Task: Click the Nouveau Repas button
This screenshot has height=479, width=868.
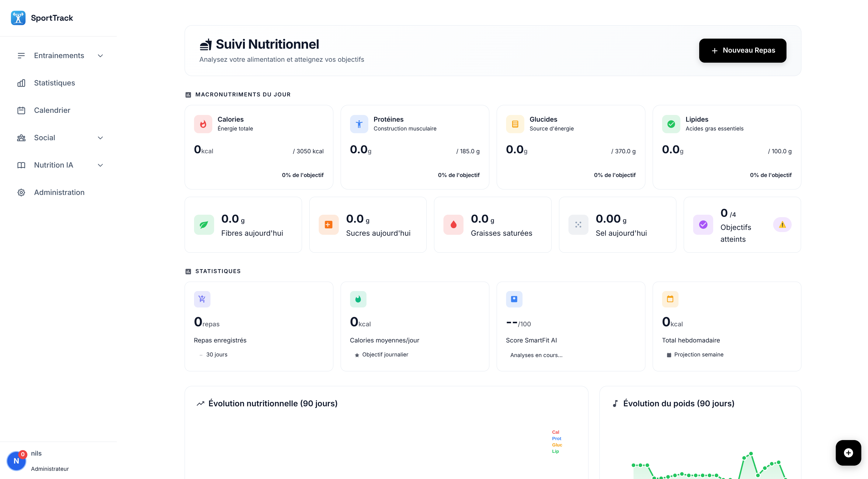Action: (742, 50)
